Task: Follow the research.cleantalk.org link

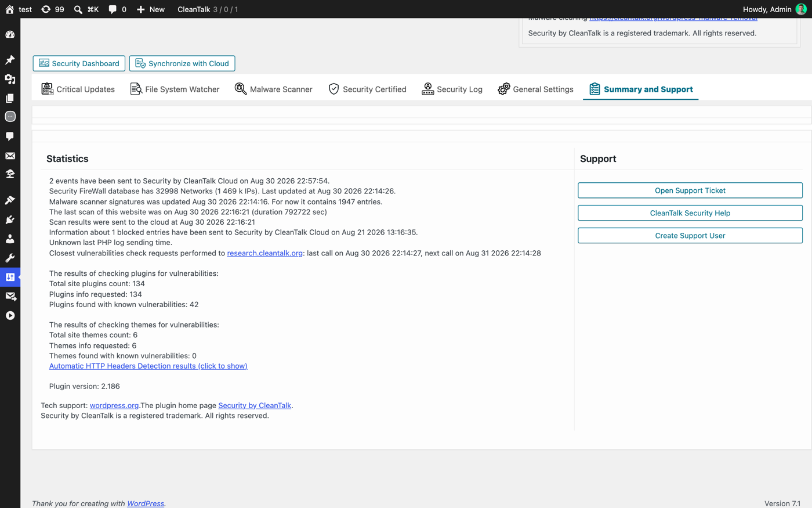Action: (265, 253)
